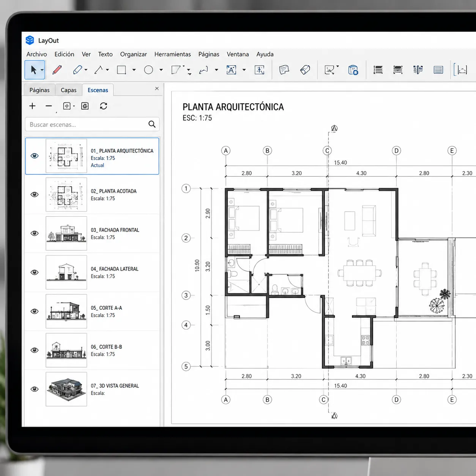Screen dimensions: 476x476
Task: Open the Edición menu
Action: (64, 54)
